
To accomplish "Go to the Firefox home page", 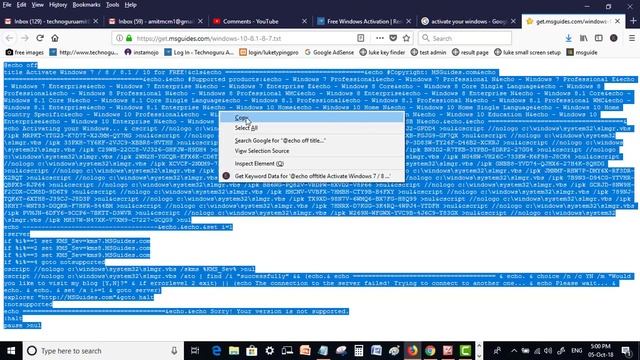I will tap(55, 38).
